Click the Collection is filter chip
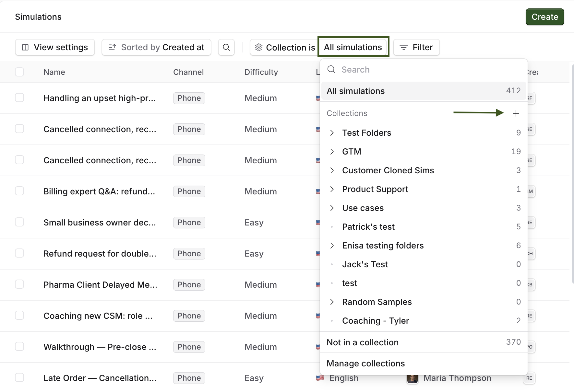Viewport: 574px width, 392px height. pyautogui.click(x=284, y=47)
